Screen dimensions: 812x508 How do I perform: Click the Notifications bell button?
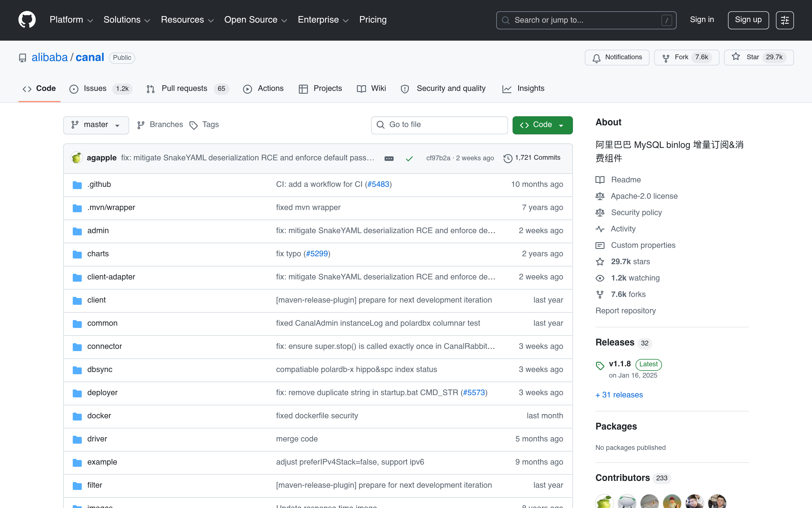point(617,58)
